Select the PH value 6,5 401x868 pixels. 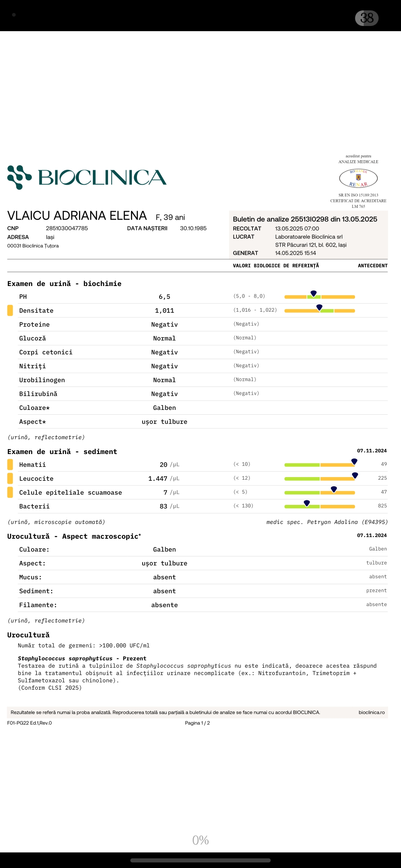point(164,297)
